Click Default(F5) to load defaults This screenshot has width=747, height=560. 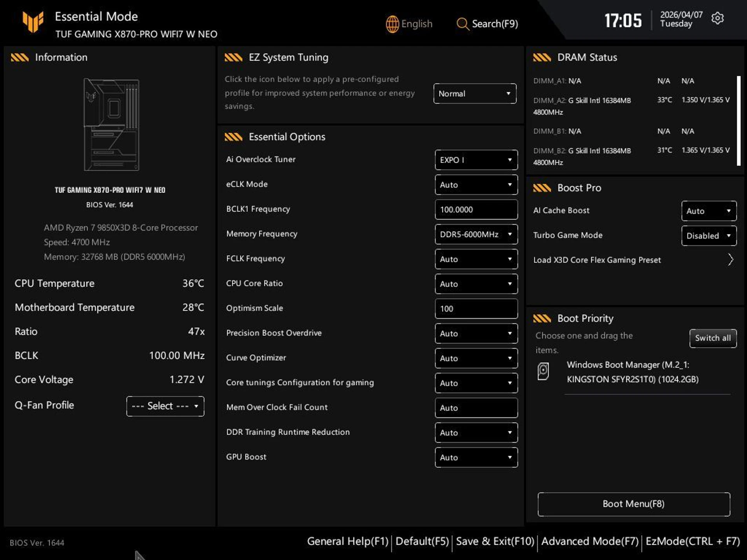point(422,541)
